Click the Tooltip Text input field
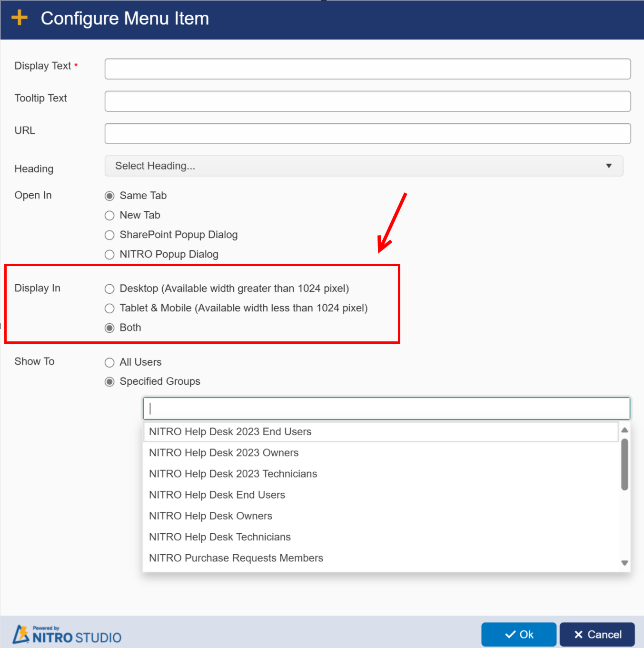644x648 pixels. 367,101
